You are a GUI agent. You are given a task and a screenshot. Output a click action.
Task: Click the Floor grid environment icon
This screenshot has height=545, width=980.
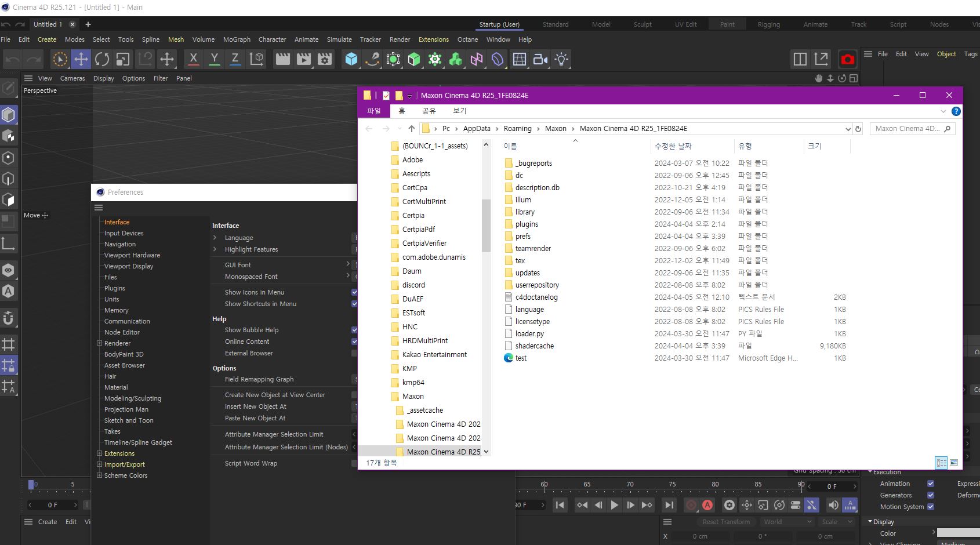[x=520, y=59]
